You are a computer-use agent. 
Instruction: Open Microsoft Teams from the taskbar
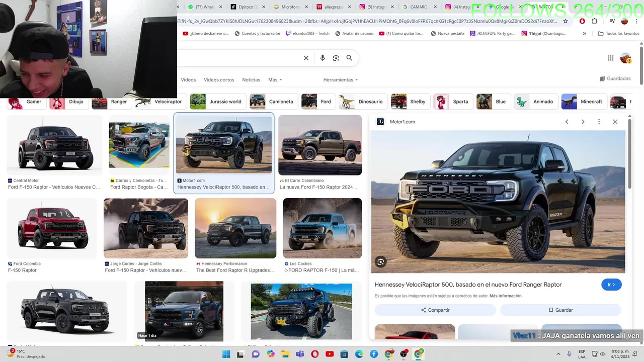[300, 354]
